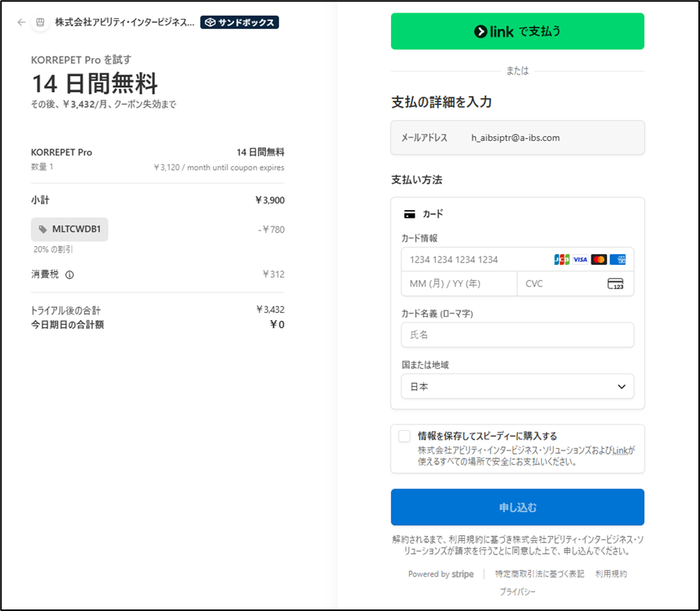This screenshot has height=611, width=700.
Task: Click the Mastercard brand icon
Action: point(599,259)
